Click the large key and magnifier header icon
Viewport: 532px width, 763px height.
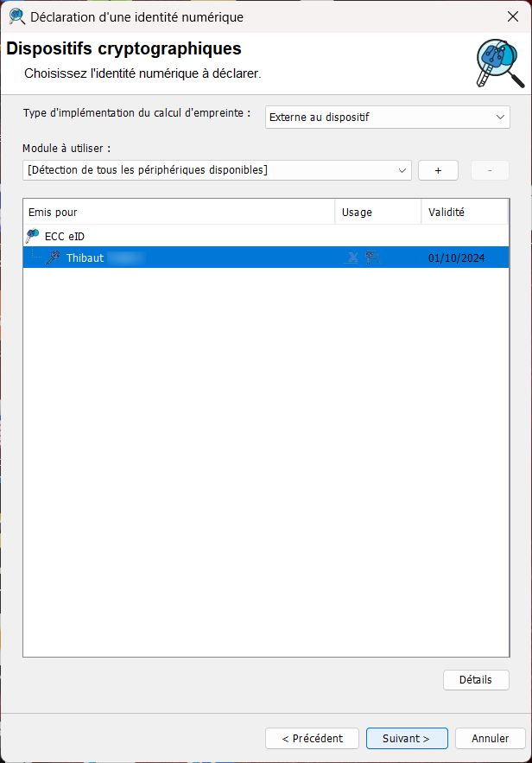[x=499, y=64]
